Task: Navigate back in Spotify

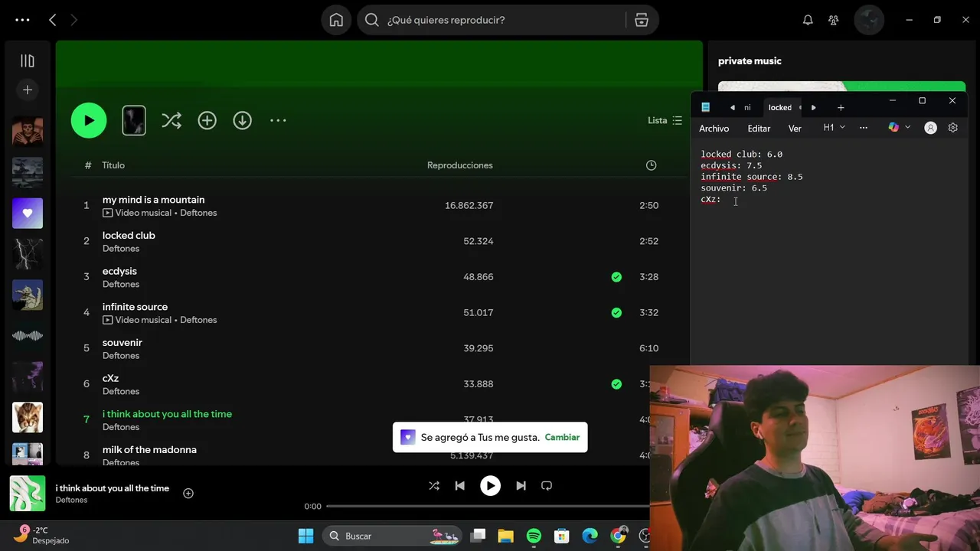Action: [x=53, y=20]
